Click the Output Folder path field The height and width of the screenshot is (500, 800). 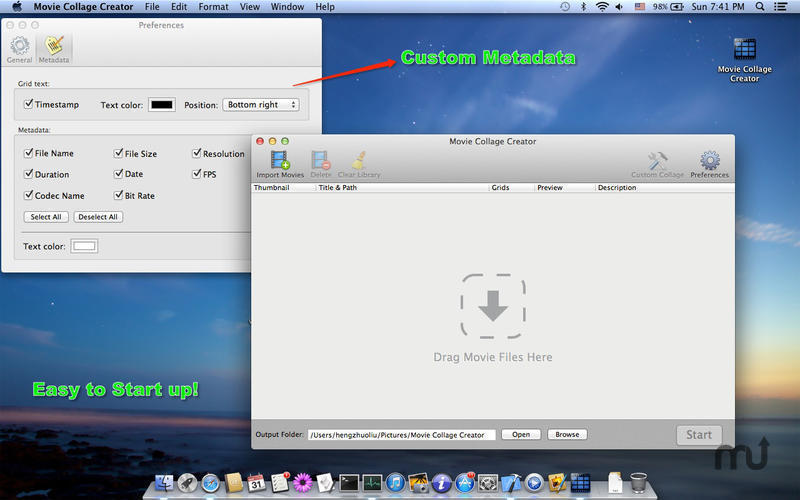coord(401,435)
